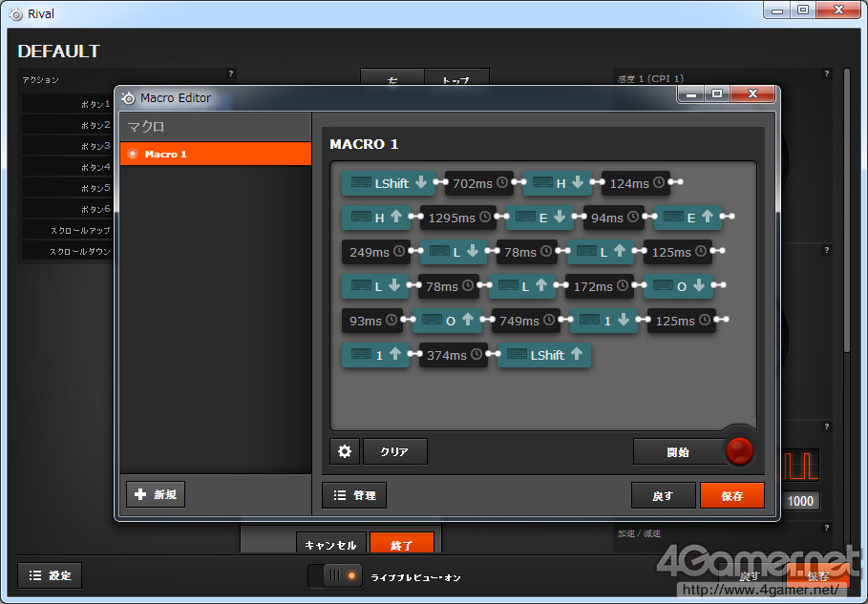The height and width of the screenshot is (604, 868).
Task: Click the クリア clear button
Action: coord(395,451)
